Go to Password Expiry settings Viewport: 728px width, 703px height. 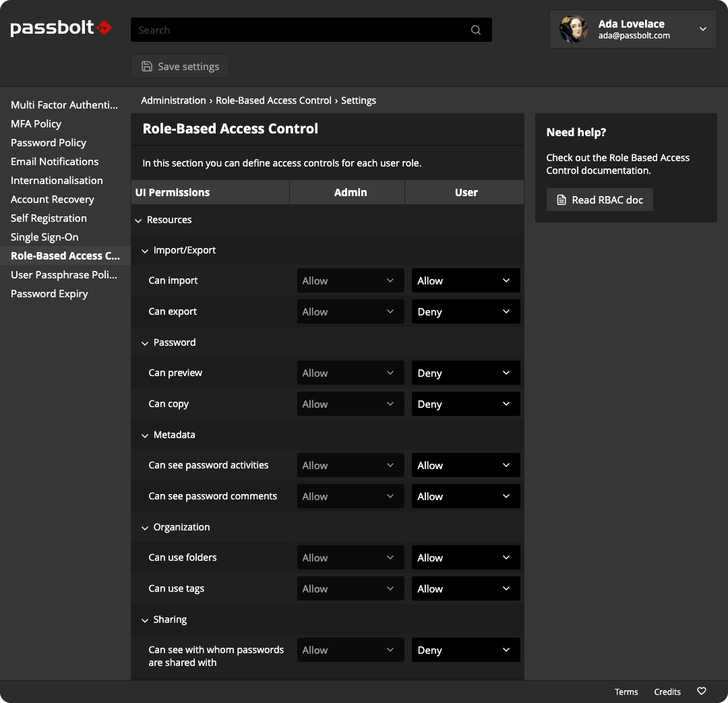49,294
